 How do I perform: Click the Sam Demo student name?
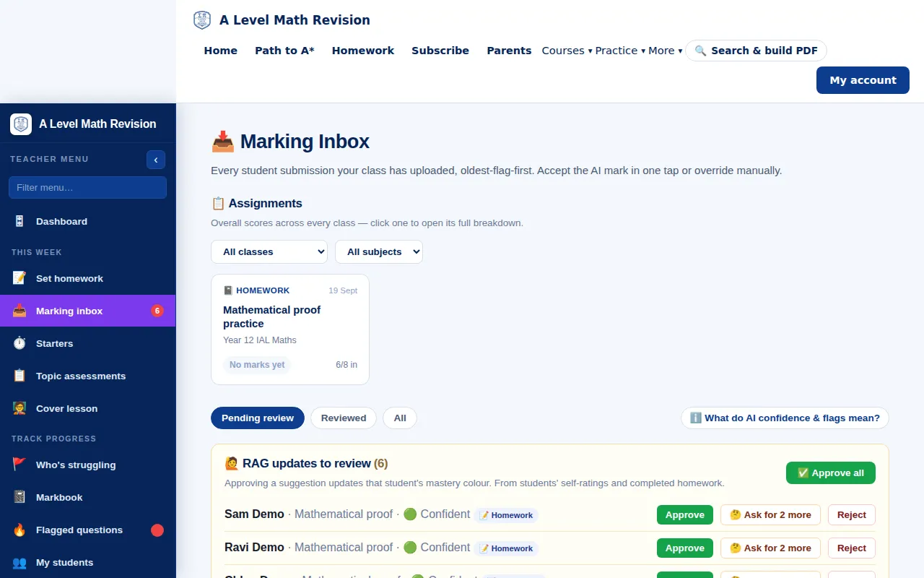click(x=254, y=514)
